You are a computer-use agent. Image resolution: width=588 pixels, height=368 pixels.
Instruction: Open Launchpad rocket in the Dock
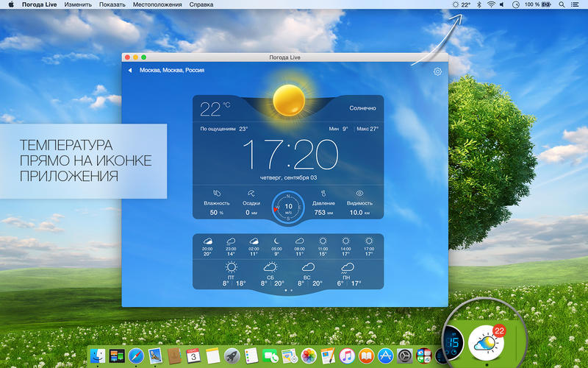[x=232, y=355]
